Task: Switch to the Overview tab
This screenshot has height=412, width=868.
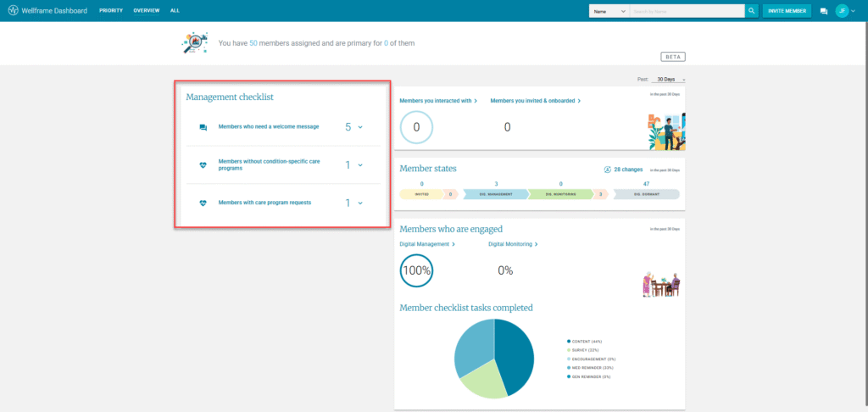Action: 147,11
